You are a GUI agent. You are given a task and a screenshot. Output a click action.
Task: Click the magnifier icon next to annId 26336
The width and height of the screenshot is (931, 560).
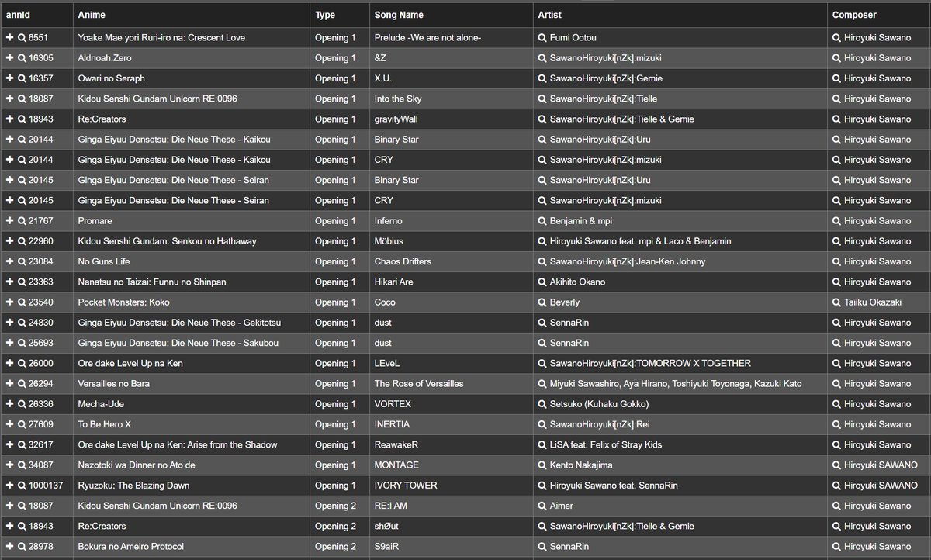[22, 404]
